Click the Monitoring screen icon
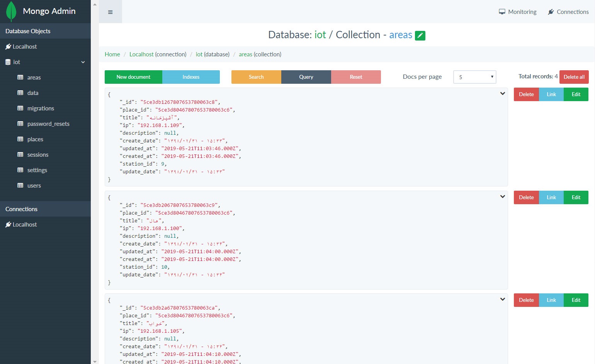Viewport: 595px width, 364px height. coord(502,12)
